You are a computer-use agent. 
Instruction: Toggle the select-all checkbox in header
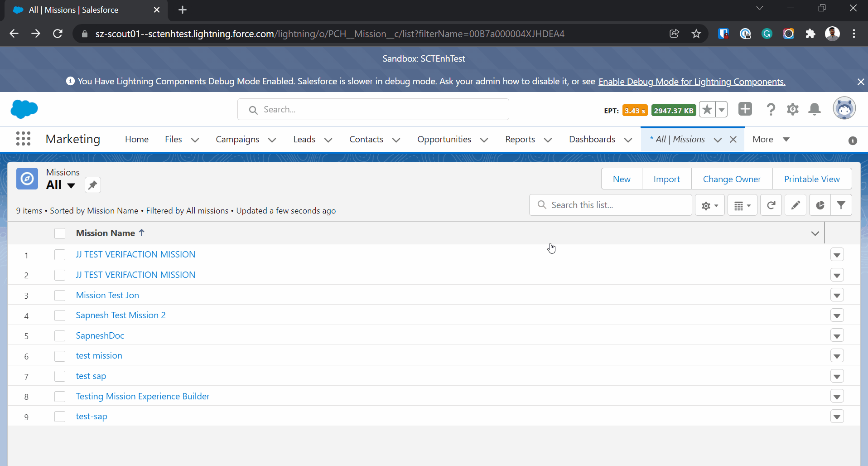tap(60, 233)
